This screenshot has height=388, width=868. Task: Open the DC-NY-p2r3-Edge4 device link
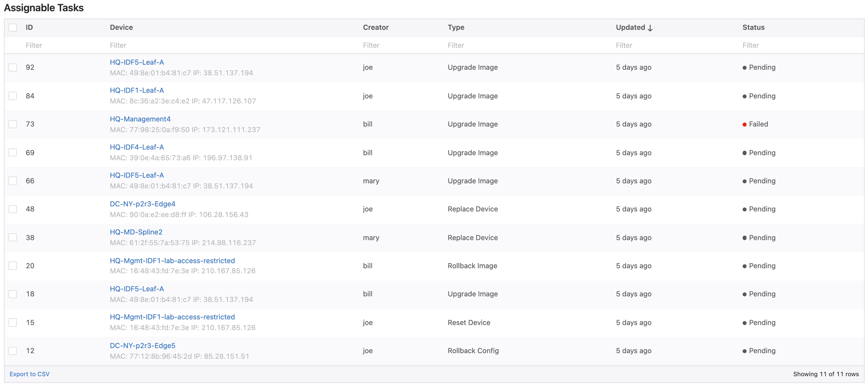point(143,204)
